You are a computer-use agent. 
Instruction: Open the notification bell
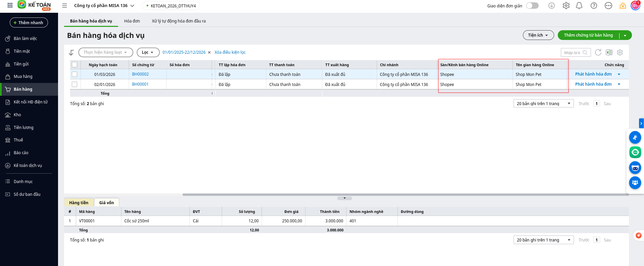coord(579,6)
